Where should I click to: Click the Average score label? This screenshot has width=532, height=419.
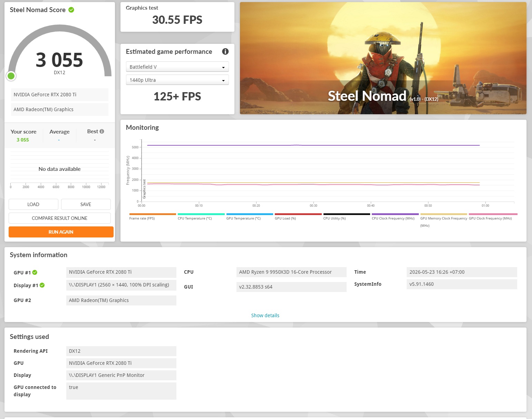[x=59, y=131]
